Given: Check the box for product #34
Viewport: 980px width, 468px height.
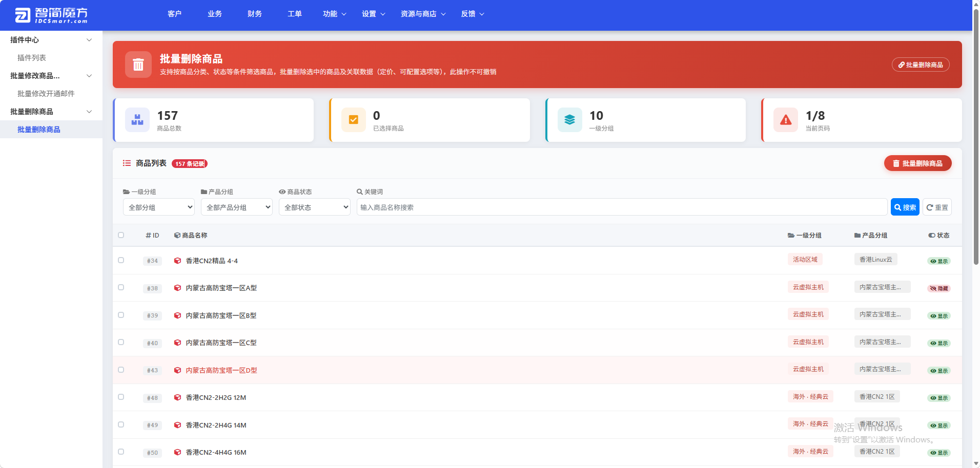Looking at the screenshot, I should 121,260.
